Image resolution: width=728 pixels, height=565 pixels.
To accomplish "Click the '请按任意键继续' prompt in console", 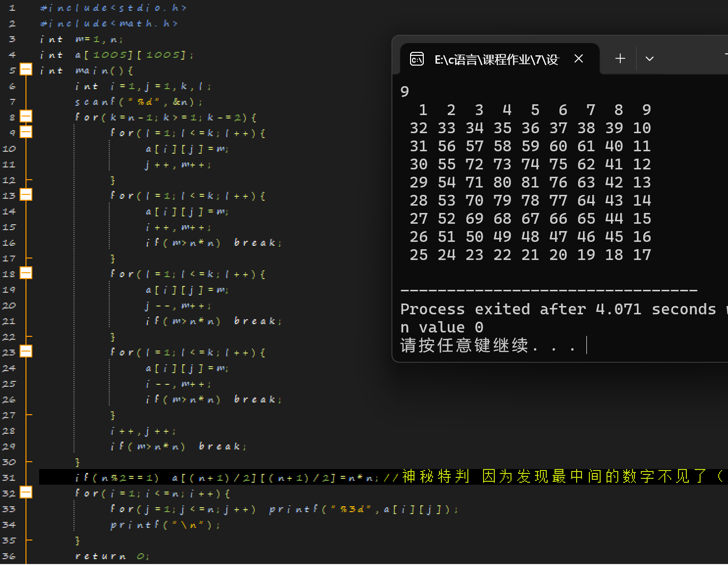I will coord(488,346).
